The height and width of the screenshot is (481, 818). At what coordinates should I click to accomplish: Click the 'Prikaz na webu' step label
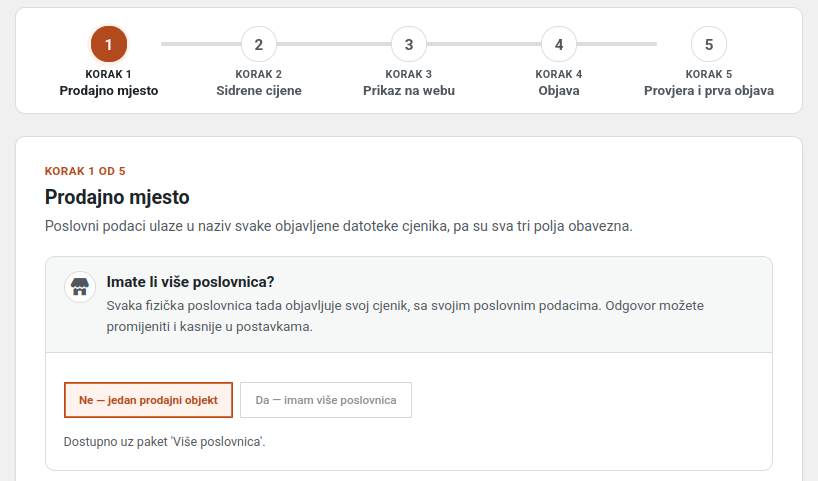(409, 91)
